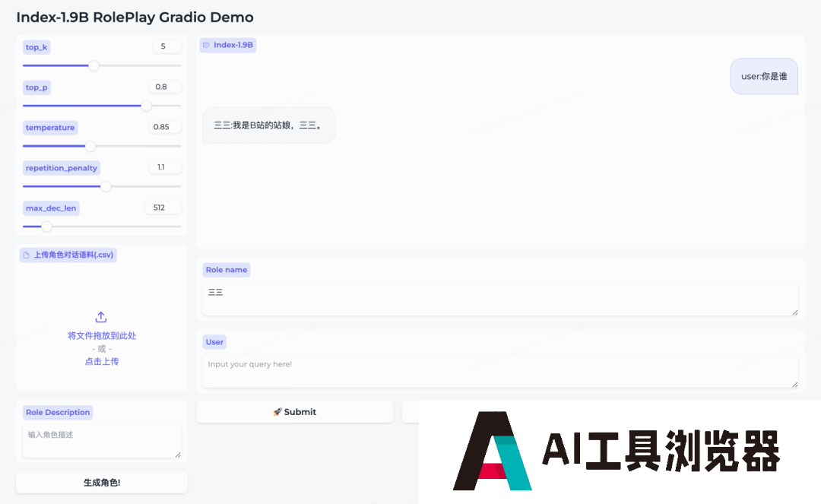Click the top_p label

[36, 87]
